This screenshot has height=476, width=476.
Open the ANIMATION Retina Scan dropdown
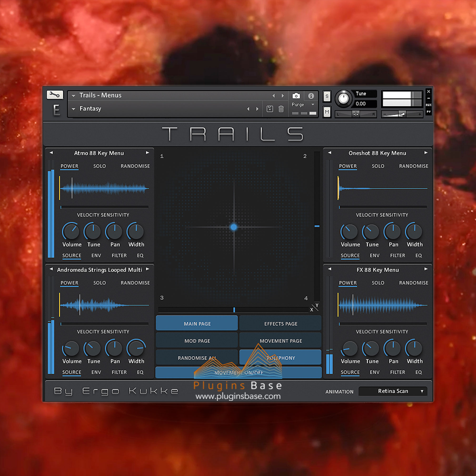[392, 391]
